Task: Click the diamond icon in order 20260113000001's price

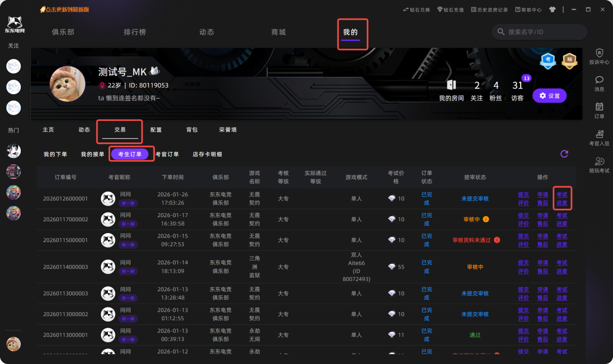Action: (x=392, y=335)
